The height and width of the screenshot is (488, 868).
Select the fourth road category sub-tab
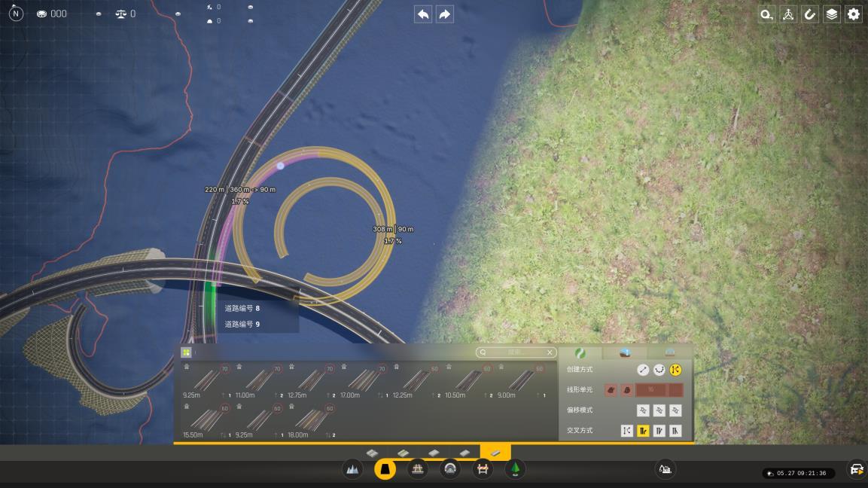465,453
